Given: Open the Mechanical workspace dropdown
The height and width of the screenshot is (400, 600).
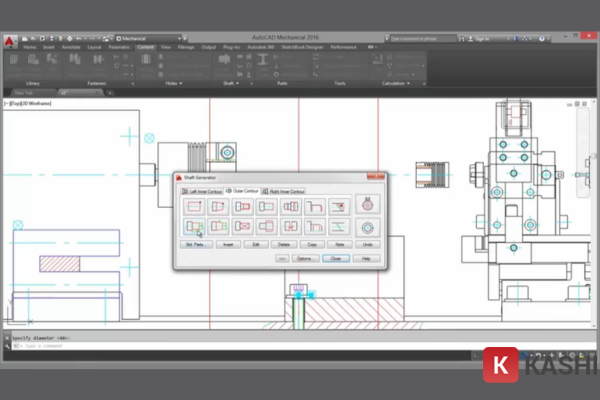Looking at the screenshot, I should (151, 39).
